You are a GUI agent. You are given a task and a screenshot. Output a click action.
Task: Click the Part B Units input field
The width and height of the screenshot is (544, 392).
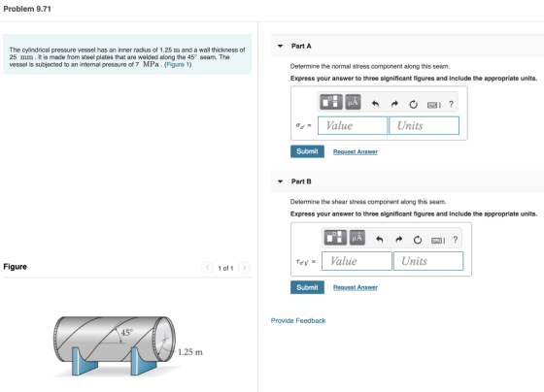pyautogui.click(x=428, y=261)
